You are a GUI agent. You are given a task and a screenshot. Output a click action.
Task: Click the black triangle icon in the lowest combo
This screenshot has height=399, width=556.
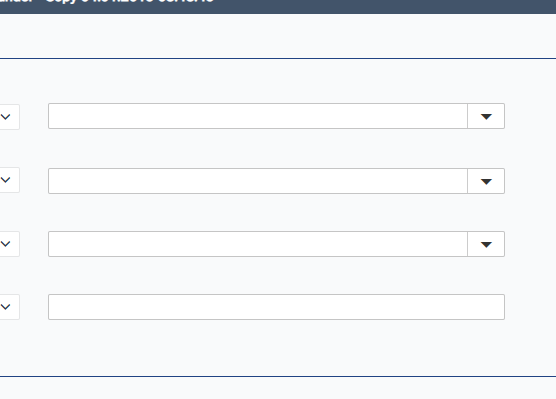point(486,245)
